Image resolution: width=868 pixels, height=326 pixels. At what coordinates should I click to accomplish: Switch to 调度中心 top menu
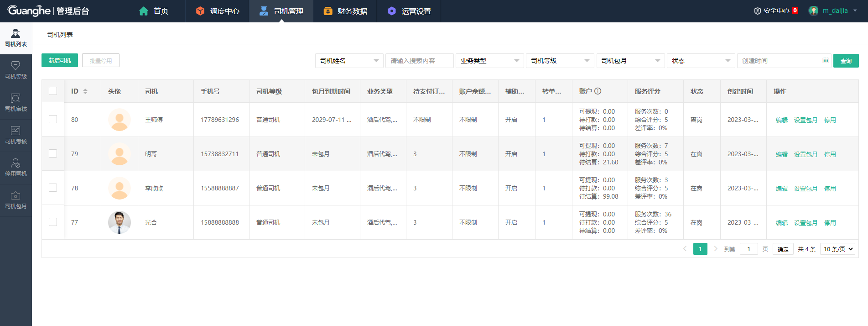coord(217,11)
